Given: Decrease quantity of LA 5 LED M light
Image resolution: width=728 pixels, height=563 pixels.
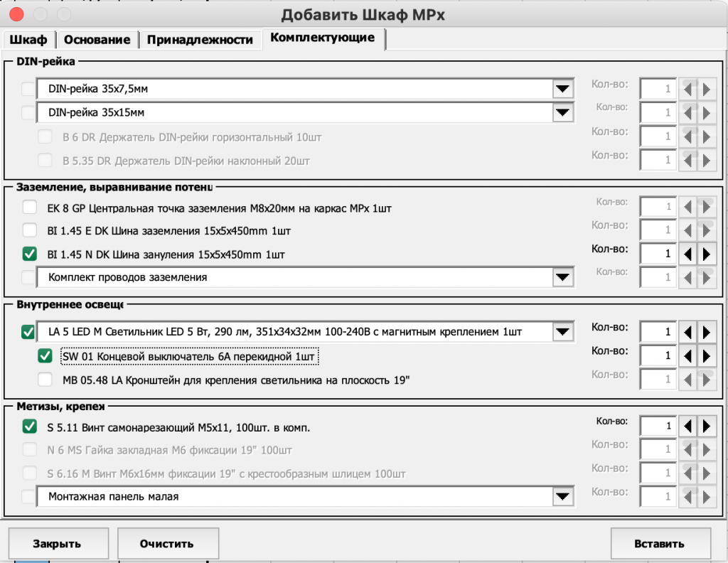Looking at the screenshot, I should pyautogui.click(x=688, y=331).
